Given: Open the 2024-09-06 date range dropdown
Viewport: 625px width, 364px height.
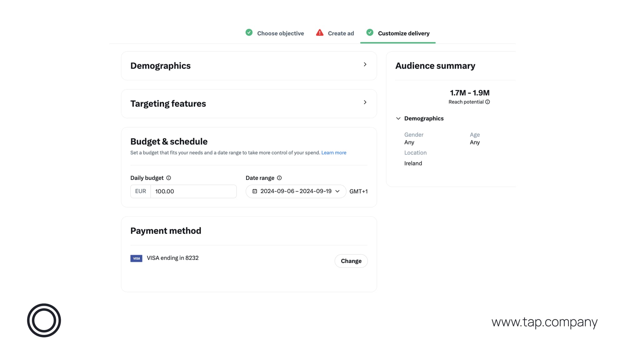Looking at the screenshot, I should [x=337, y=191].
